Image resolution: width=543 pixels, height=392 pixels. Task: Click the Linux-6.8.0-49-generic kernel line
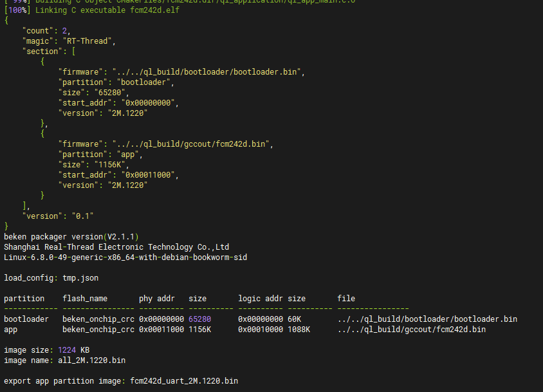click(125, 257)
